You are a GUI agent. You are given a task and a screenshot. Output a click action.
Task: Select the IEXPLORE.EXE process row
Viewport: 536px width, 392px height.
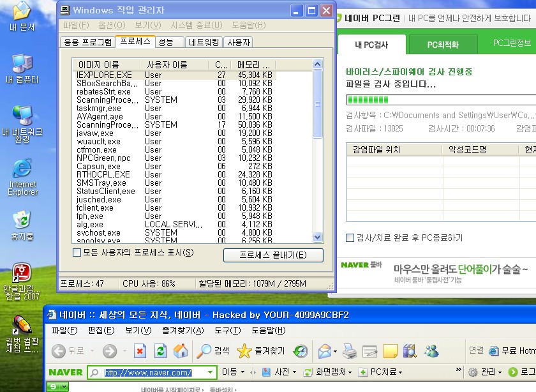[x=174, y=75]
